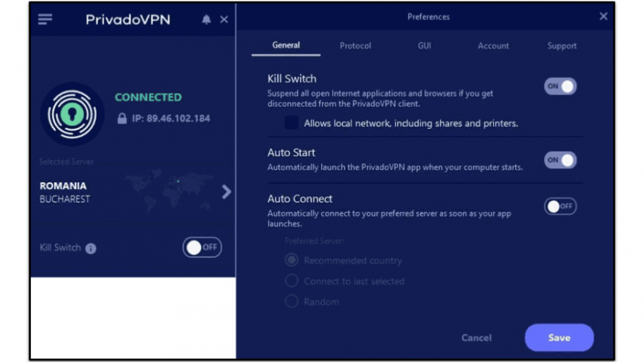Switch to the Protocol tab
Image resolution: width=644 pixels, height=362 pixels.
[x=356, y=46]
